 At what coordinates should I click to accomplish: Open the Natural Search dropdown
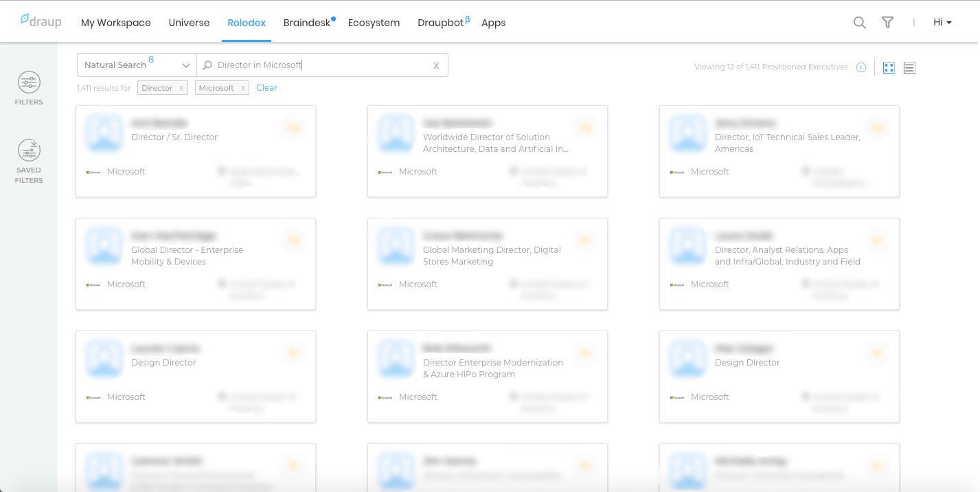tap(137, 65)
